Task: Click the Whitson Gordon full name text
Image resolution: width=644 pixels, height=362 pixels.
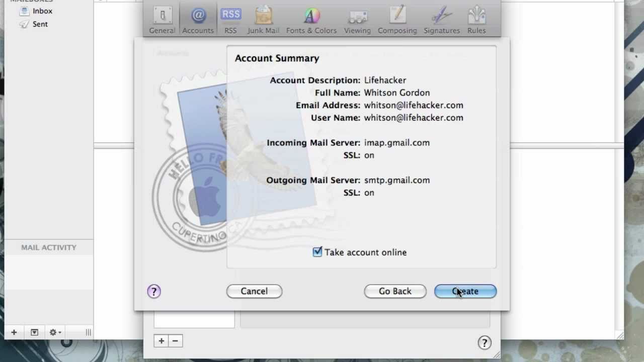Action: [x=397, y=93]
